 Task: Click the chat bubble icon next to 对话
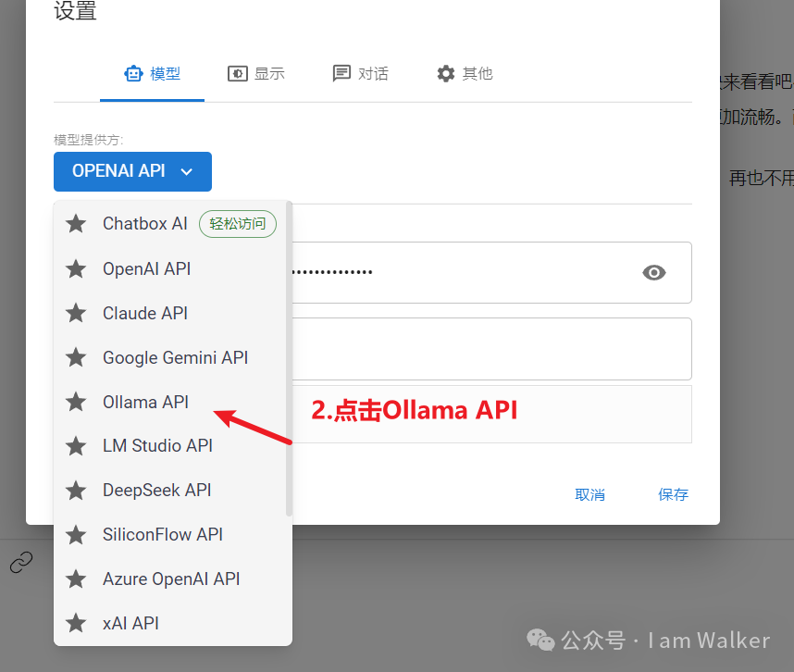point(341,73)
